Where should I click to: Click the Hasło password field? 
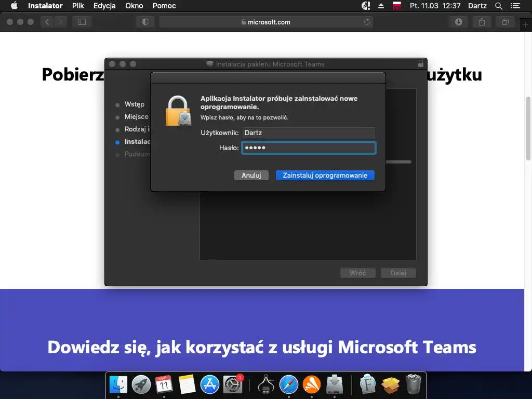(x=309, y=148)
